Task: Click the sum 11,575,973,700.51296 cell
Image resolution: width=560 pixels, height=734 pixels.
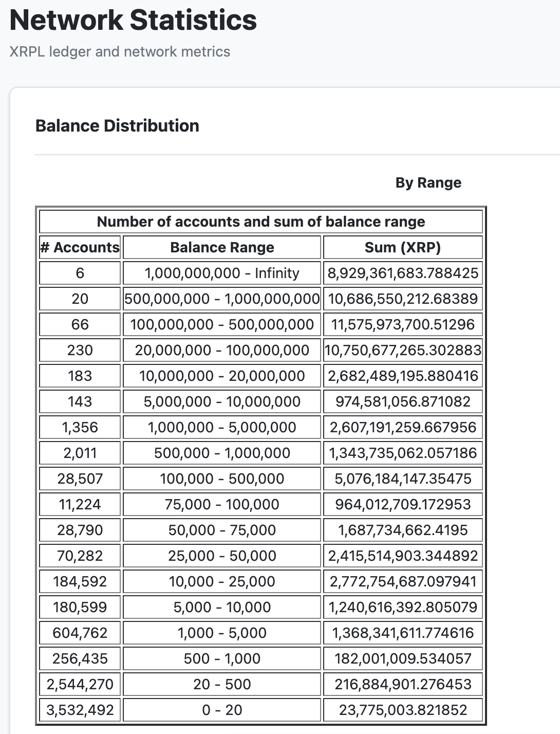Action: pyautogui.click(x=403, y=324)
